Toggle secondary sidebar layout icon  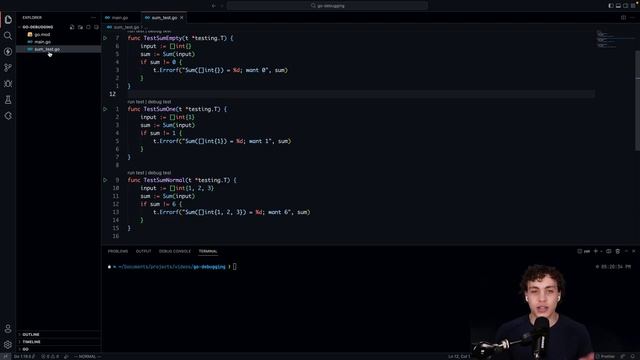tap(626, 6)
